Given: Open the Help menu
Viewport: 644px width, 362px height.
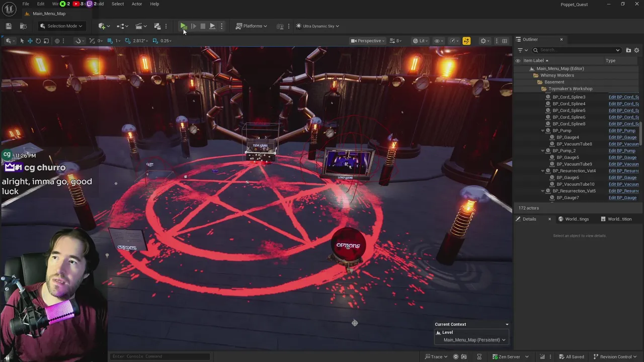Looking at the screenshot, I should [x=154, y=4].
